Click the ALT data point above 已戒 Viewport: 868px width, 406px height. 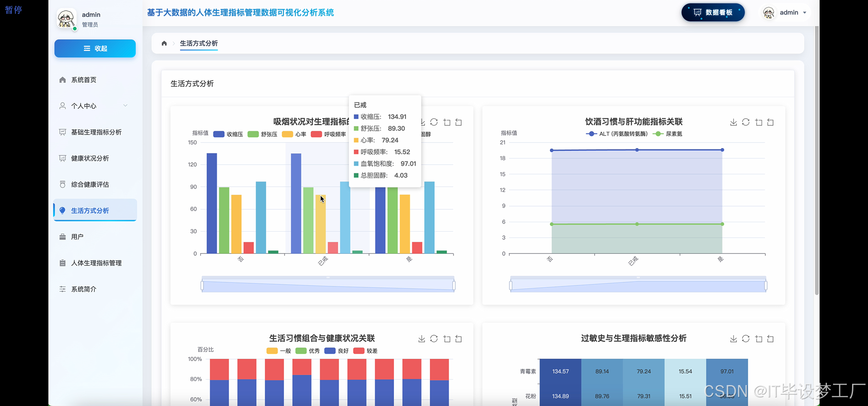click(637, 150)
